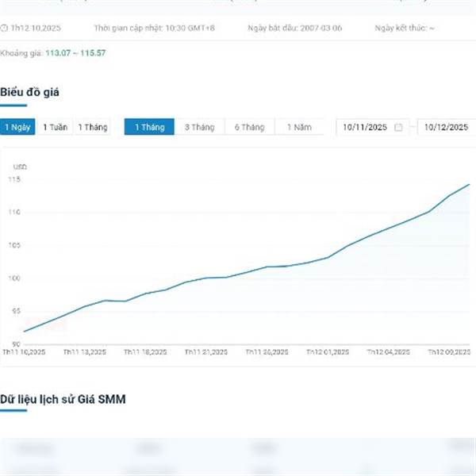Select 1 Tháng interval next to 1 Tuần
The width and height of the screenshot is (476, 476).
pos(92,127)
